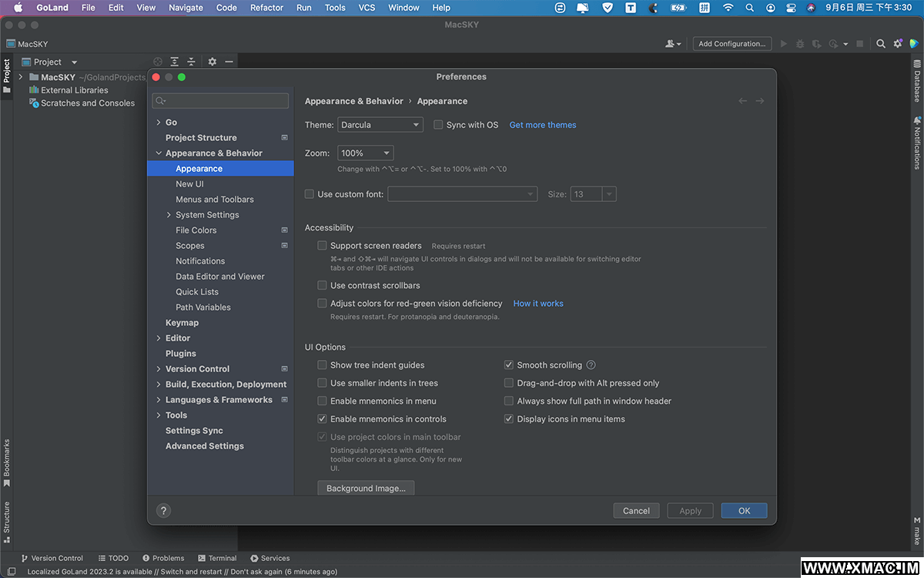Open the Zoom 100% dropdown

[x=366, y=153]
